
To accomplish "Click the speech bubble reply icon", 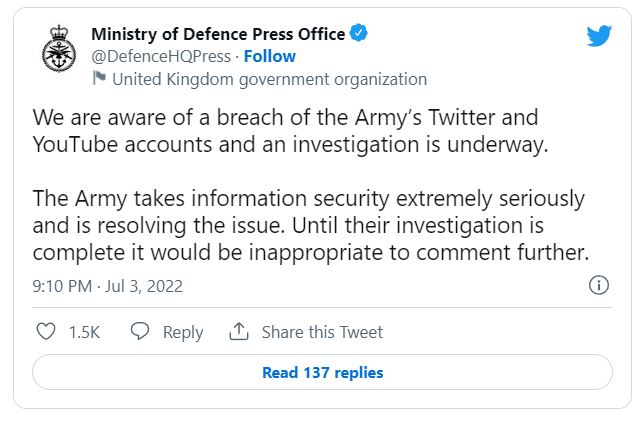I will tap(140, 331).
